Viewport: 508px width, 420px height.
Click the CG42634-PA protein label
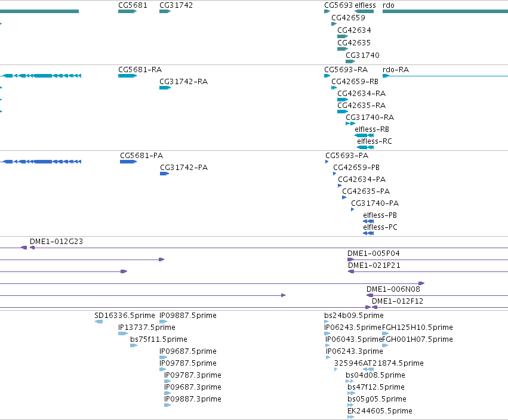(362, 180)
